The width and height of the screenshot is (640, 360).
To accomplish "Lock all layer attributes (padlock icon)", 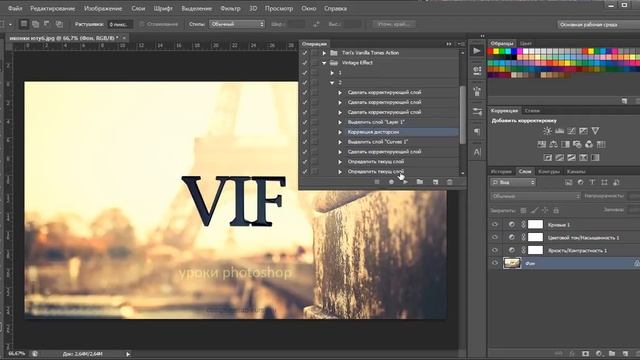I will [556, 211].
